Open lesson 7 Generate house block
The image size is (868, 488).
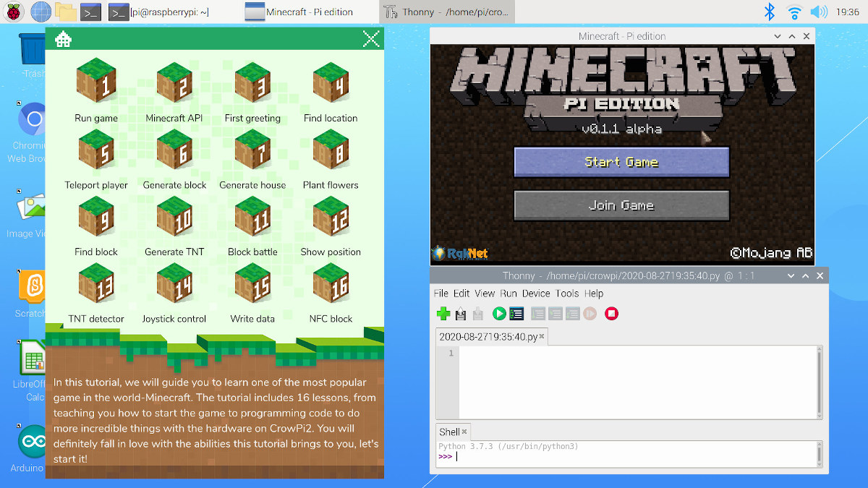(x=252, y=150)
